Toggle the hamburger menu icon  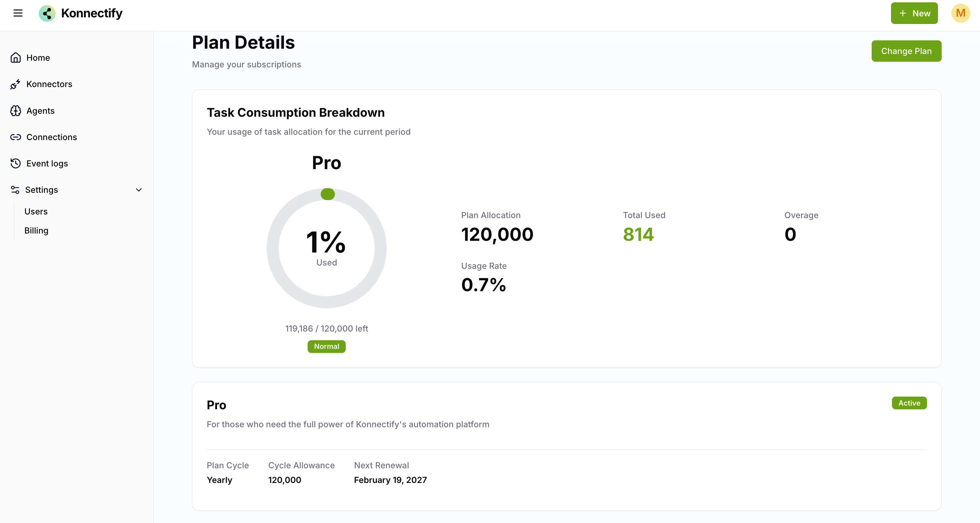18,13
